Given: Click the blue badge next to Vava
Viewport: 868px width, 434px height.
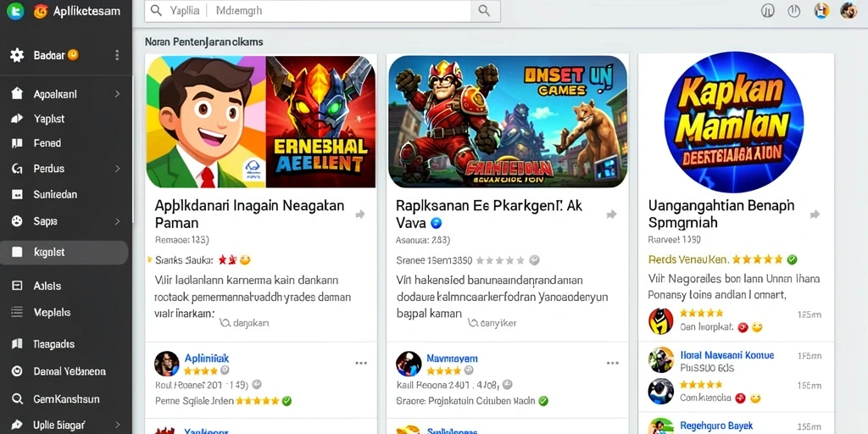Looking at the screenshot, I should point(437,223).
